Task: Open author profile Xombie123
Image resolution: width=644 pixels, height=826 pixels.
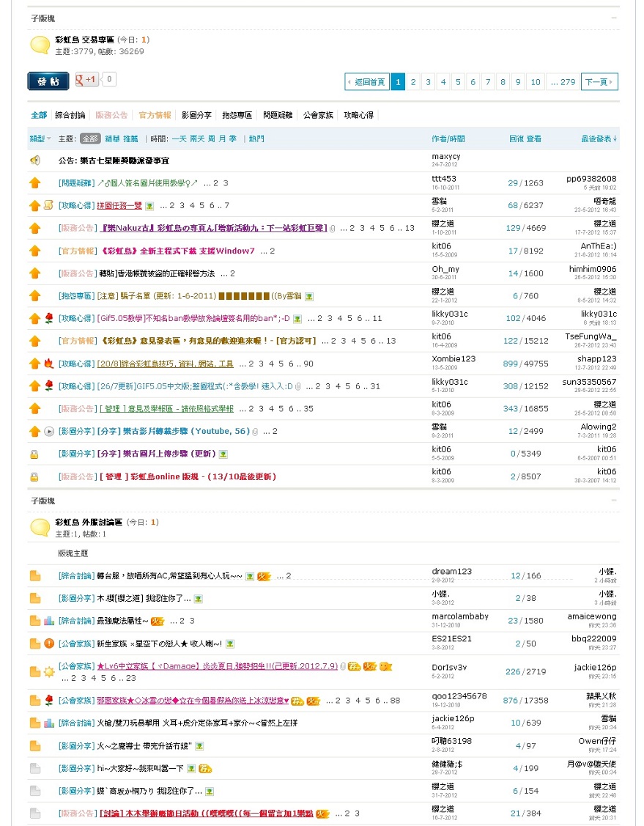Action: (454, 358)
